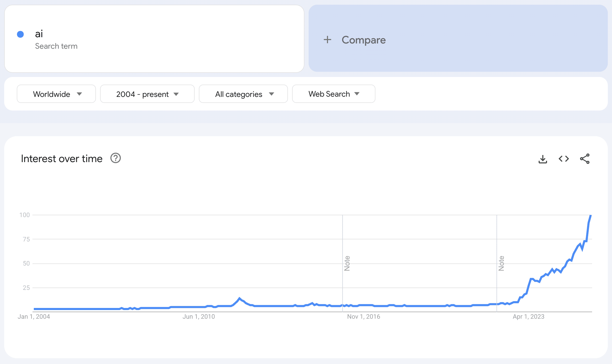This screenshot has width=612, height=364.
Task: Click the Search term label under ai
Action: pyautogui.click(x=56, y=46)
